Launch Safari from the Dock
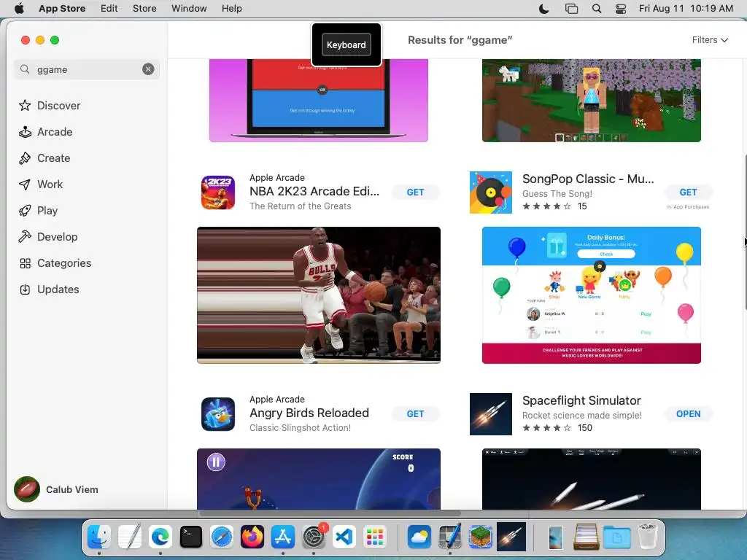The height and width of the screenshot is (560, 747). pyautogui.click(x=222, y=537)
